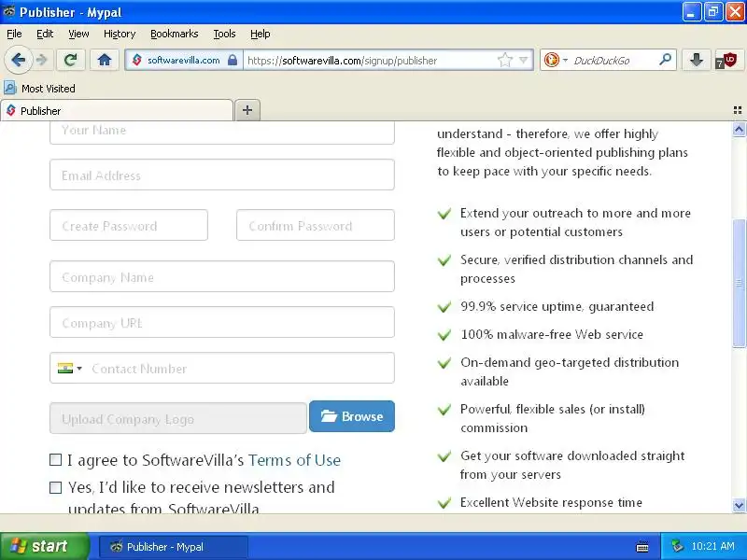Click the Your Name input field
Viewport: 747px width, 560px height.
point(222,132)
